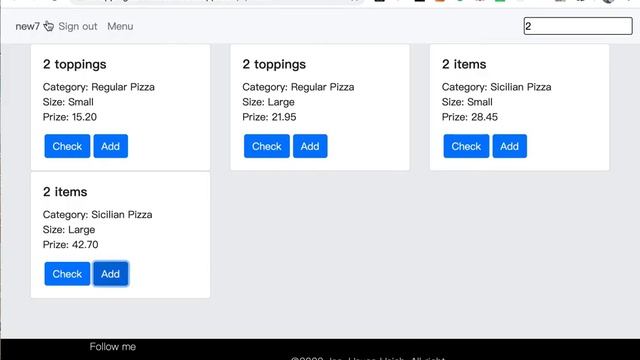This screenshot has height=360, width=640.
Task: Select the Prize: 15.20 text
Action: (x=70, y=117)
